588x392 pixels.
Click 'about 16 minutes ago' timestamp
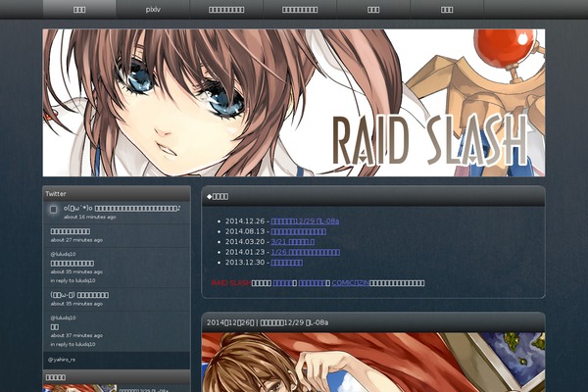click(89, 217)
